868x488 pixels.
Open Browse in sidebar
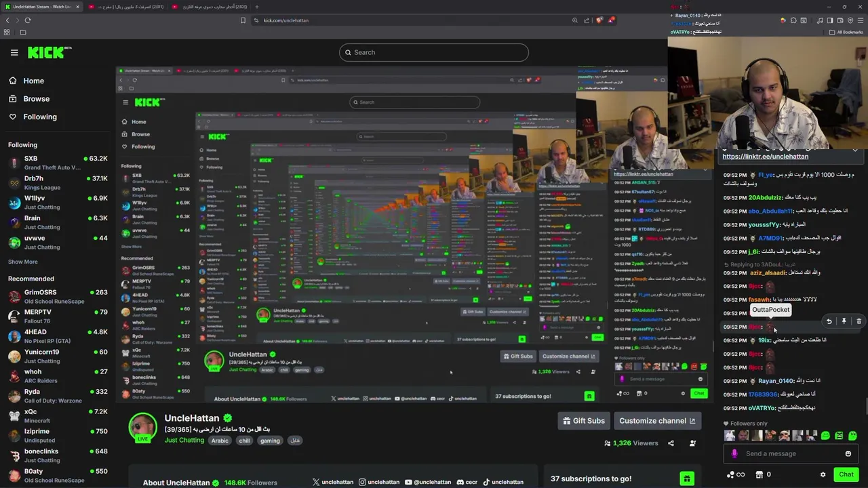(30, 99)
